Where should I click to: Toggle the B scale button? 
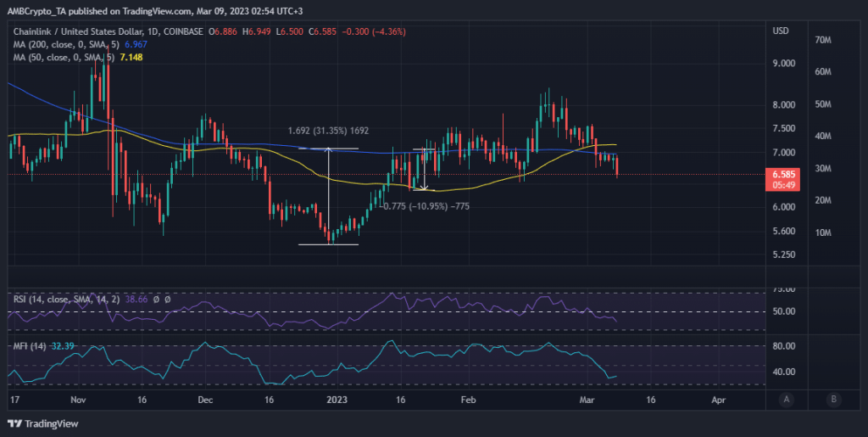coord(833,399)
